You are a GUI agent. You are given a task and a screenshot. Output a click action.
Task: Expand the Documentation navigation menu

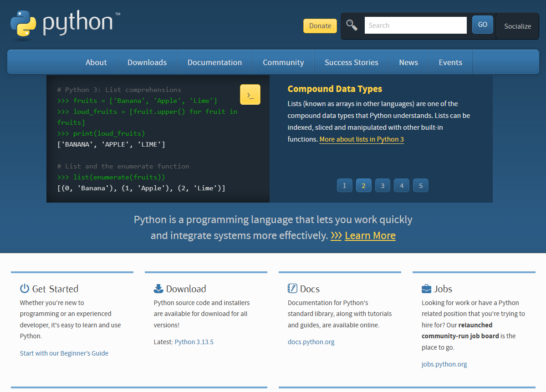pyautogui.click(x=214, y=62)
